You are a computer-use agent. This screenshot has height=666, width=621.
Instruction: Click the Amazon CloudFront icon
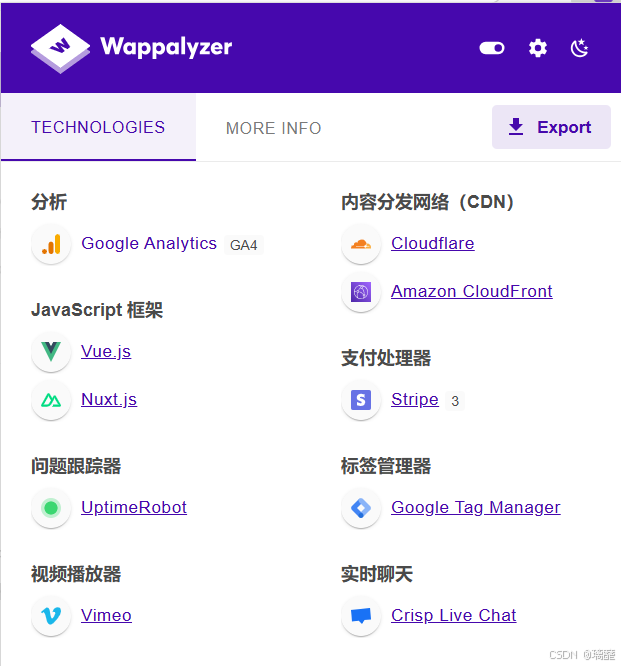point(361,292)
